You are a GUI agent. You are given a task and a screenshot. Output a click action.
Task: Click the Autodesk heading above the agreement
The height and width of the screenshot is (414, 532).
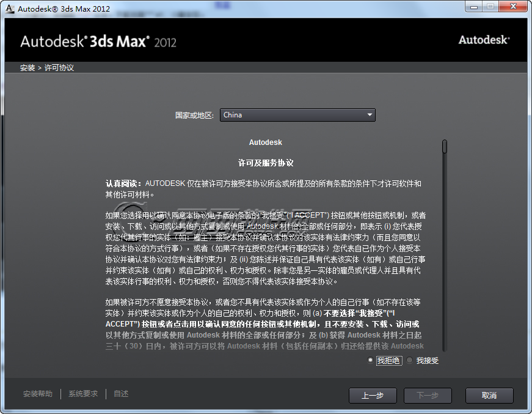[266, 142]
